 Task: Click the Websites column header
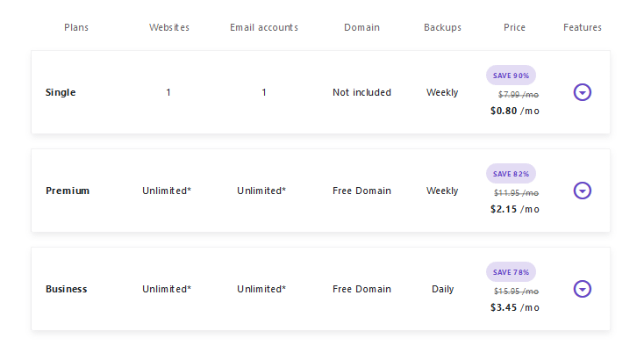(x=169, y=27)
